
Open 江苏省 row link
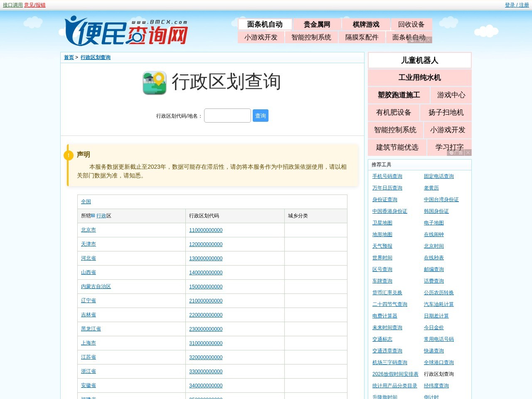(89, 357)
